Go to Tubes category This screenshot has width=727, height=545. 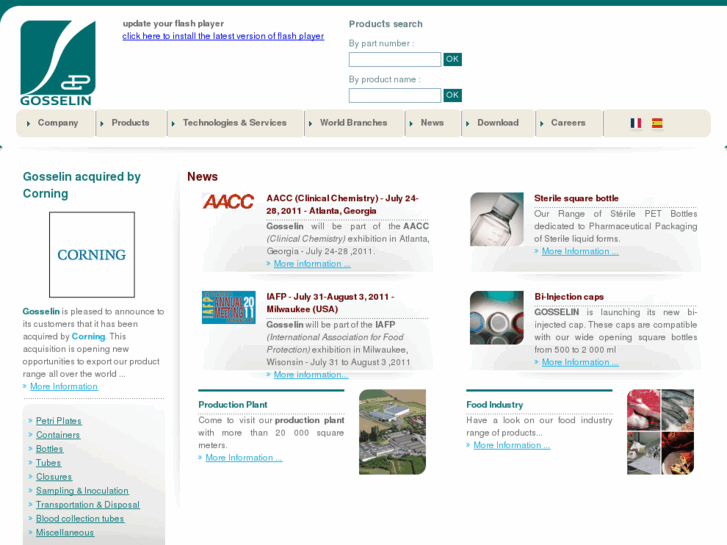point(49,462)
